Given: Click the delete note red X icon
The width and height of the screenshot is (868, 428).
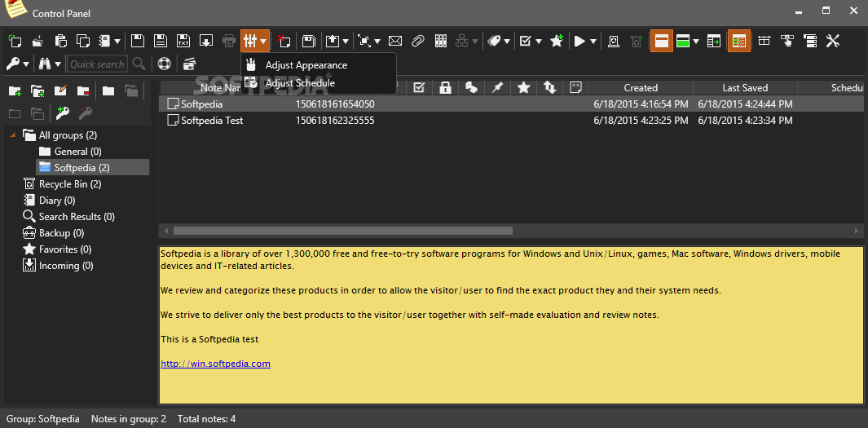Looking at the screenshot, I should point(284,41).
